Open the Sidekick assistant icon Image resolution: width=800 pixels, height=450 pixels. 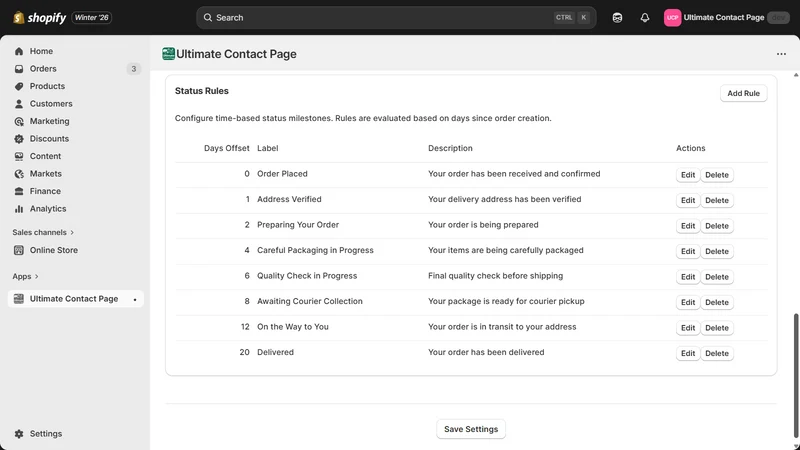click(x=617, y=17)
